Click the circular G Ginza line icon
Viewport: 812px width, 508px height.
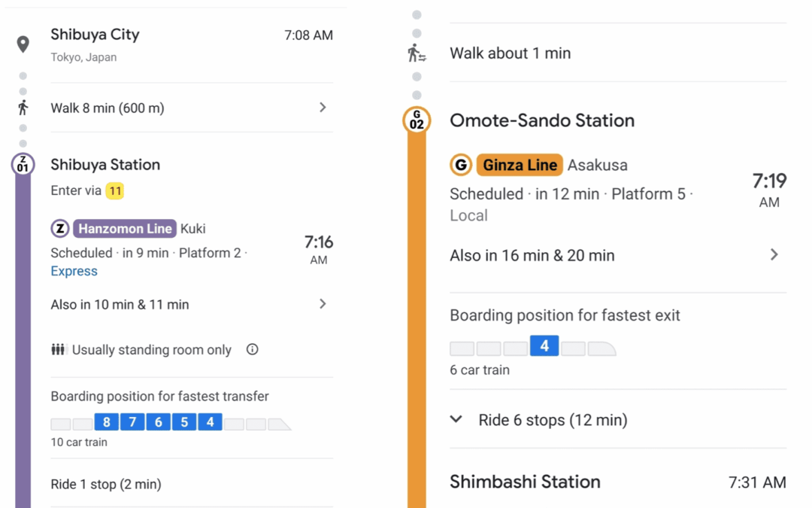(461, 165)
